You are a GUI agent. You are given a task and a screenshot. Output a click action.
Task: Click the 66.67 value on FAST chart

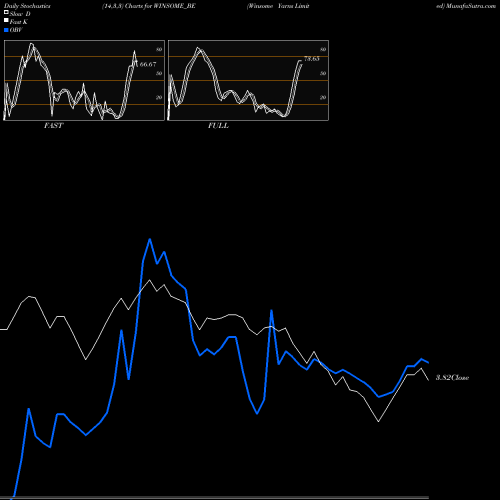[x=148, y=64]
